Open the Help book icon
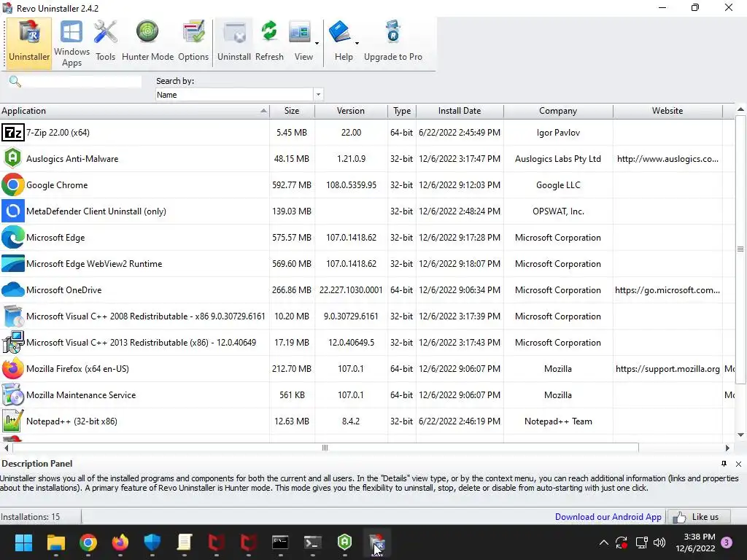Image resolution: width=747 pixels, height=560 pixels. [x=340, y=32]
